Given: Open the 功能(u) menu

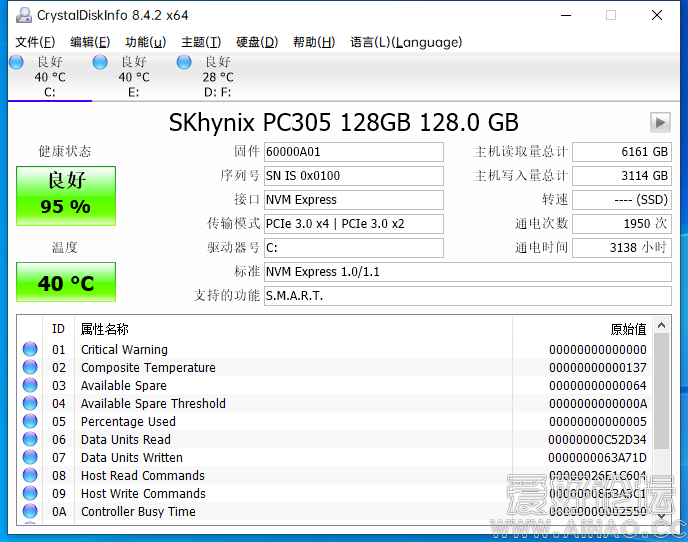Looking at the screenshot, I should pyautogui.click(x=145, y=42).
